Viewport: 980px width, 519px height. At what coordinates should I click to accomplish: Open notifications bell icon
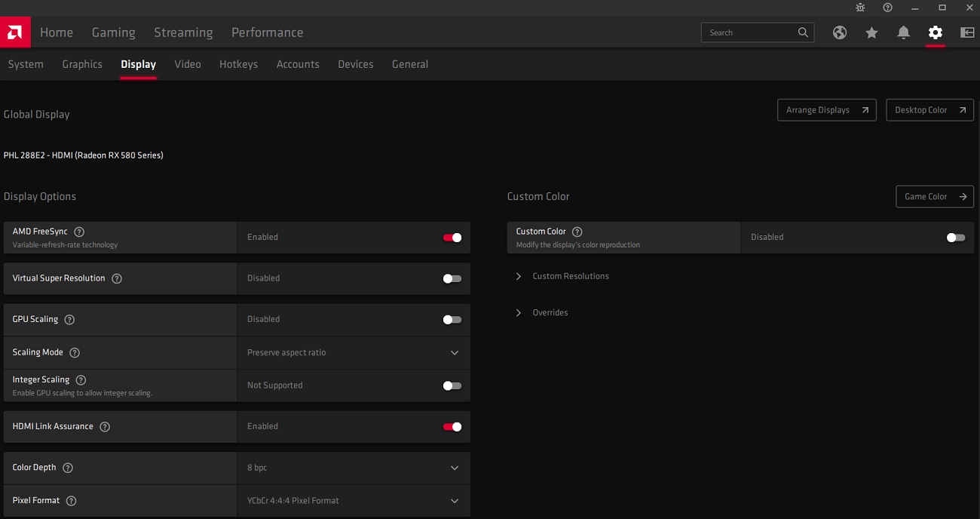pyautogui.click(x=903, y=32)
